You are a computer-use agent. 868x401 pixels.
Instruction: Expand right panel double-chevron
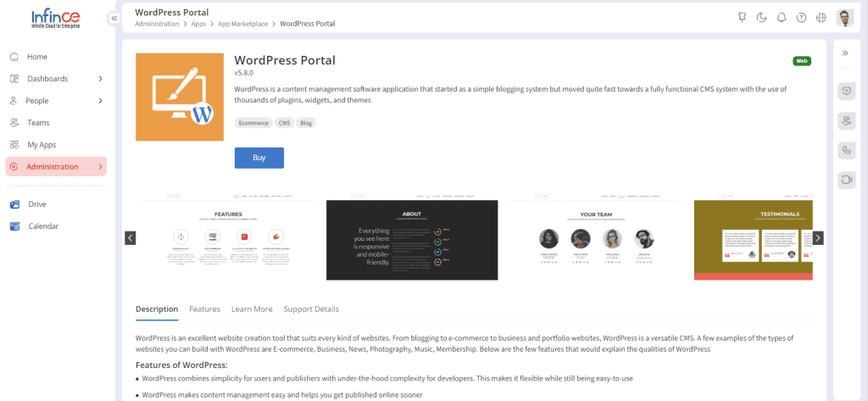point(845,53)
